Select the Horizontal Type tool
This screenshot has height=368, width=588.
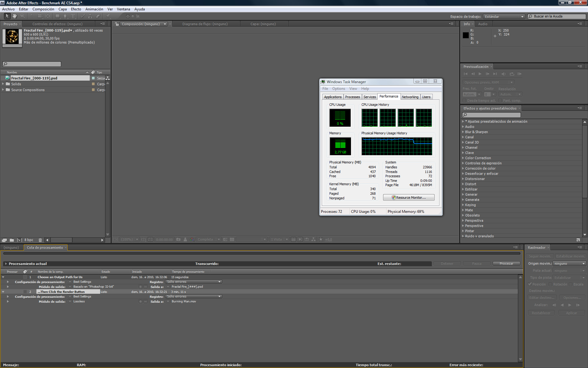click(x=73, y=16)
